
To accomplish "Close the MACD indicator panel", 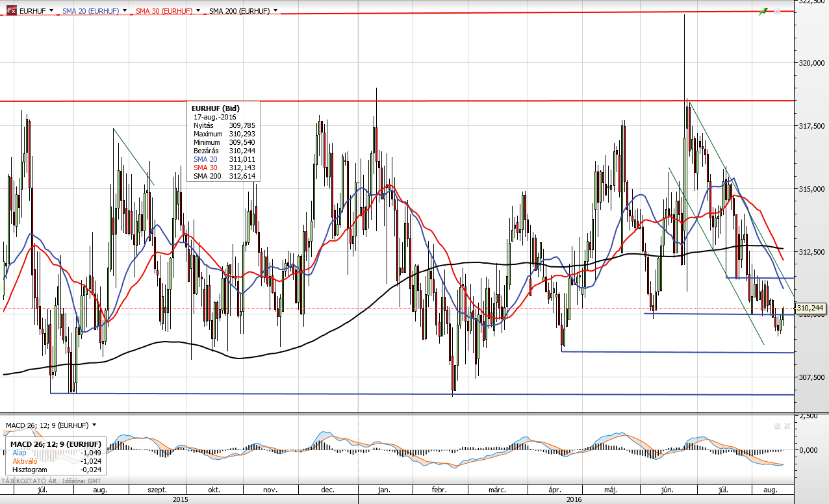I will (x=787, y=425).
